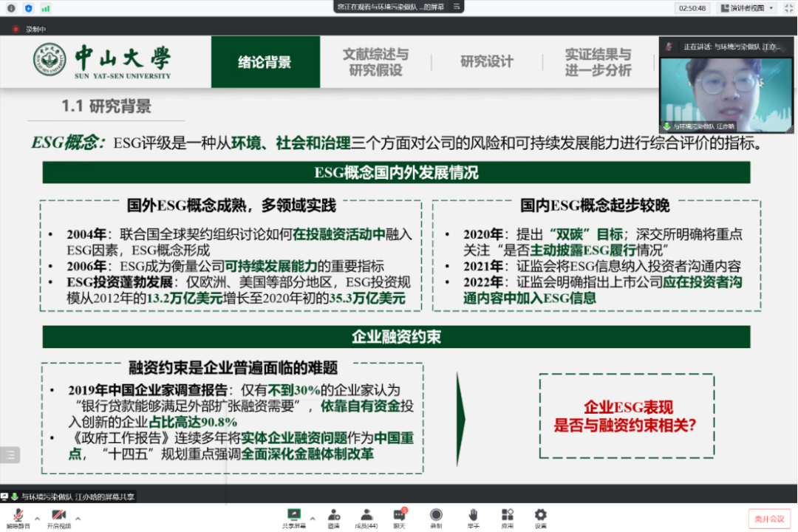798x532 pixels.
Task: Expand video options arrow beside camera
Action: (x=78, y=518)
